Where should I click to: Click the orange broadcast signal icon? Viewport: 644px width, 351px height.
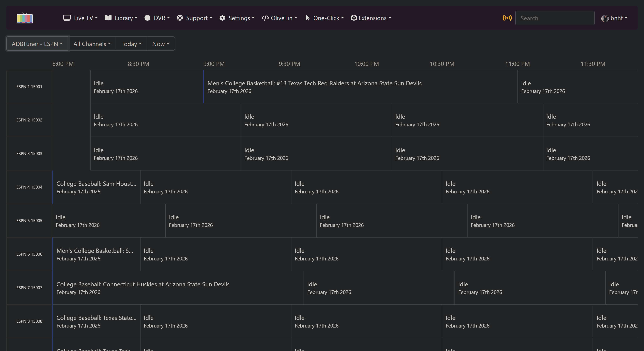click(507, 18)
